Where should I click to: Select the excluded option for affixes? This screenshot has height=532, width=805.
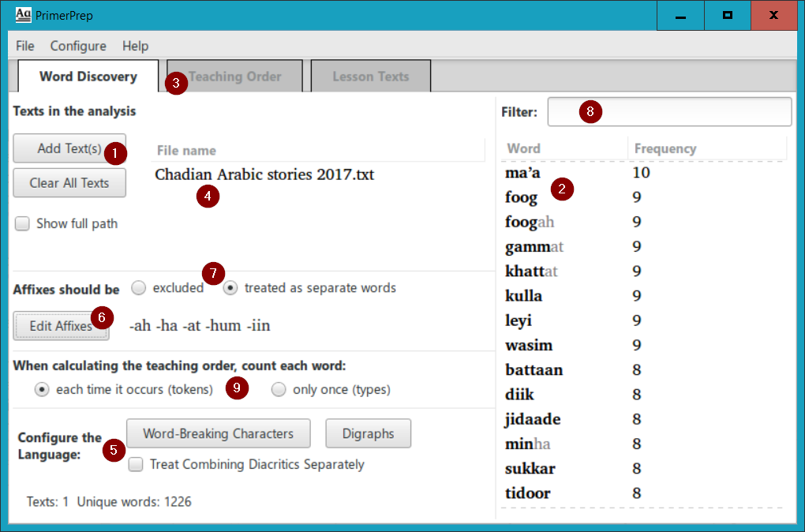point(138,288)
